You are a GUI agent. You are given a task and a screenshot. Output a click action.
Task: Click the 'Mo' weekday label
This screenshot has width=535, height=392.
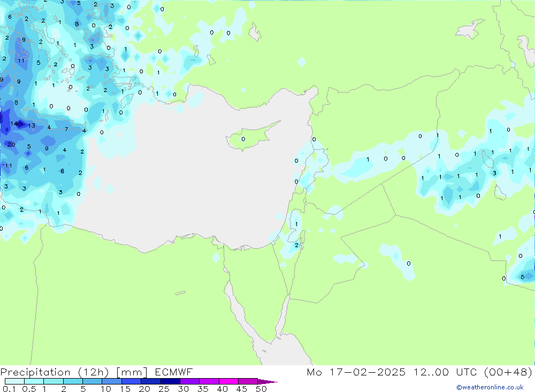(314, 372)
